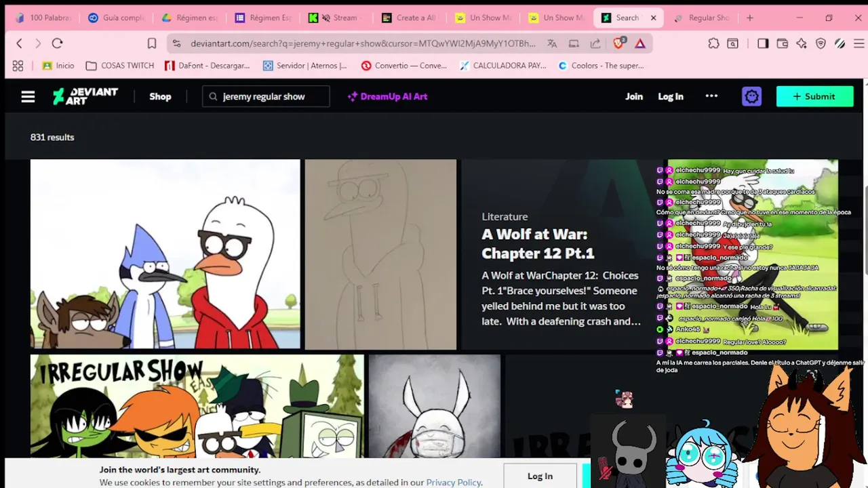This screenshot has width=868, height=488.
Task: Open the CALCULADORA PAY bookmark
Action: [x=502, y=66]
